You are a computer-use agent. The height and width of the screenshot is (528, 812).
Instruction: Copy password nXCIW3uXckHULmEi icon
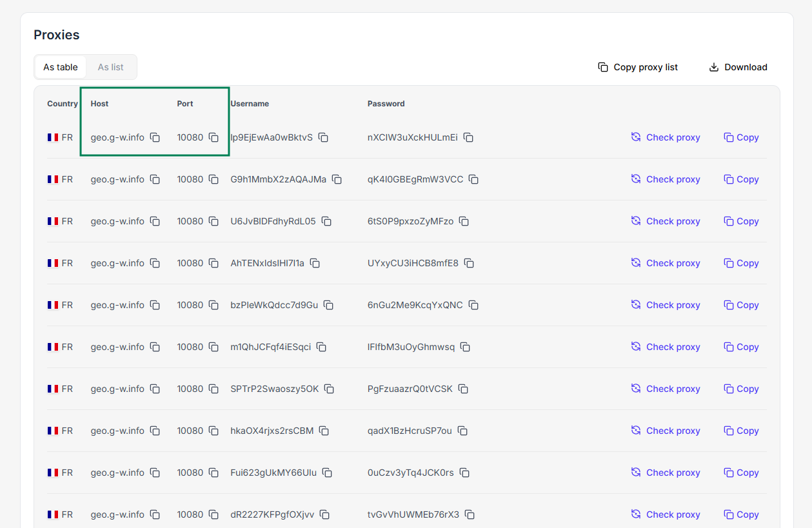(x=469, y=137)
